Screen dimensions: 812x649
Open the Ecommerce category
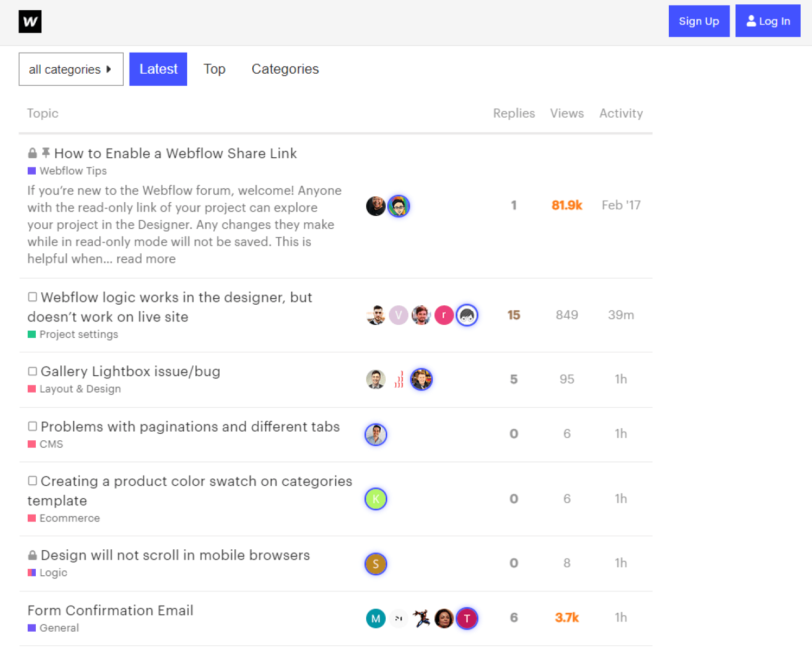point(64,518)
